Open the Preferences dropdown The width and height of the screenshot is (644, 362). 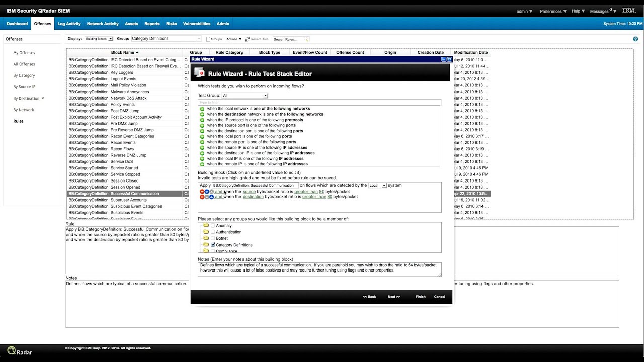tap(553, 11)
